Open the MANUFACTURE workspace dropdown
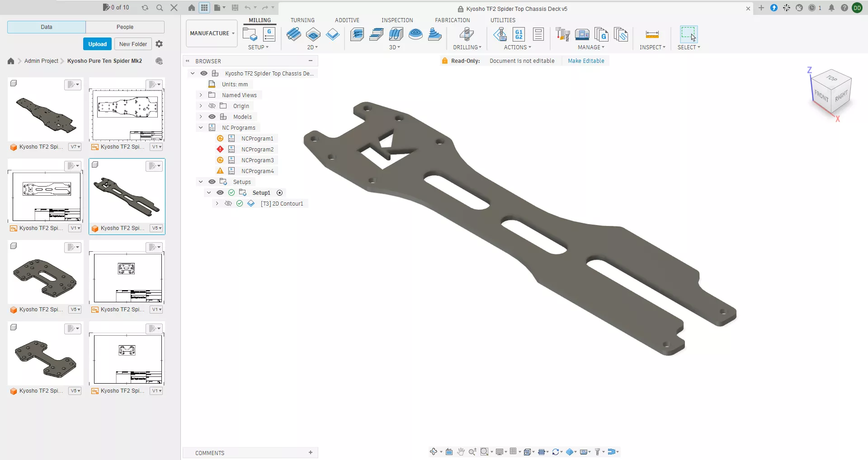This screenshot has width=868, height=460. 212,33
